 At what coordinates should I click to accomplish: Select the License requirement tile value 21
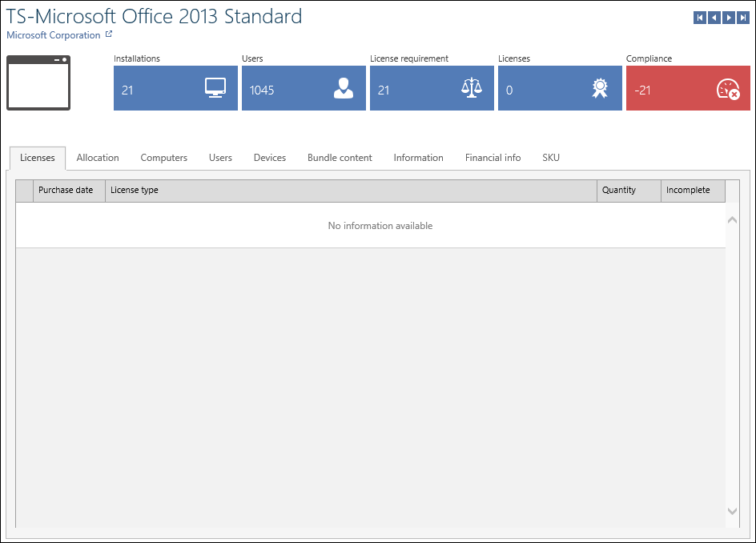click(384, 90)
